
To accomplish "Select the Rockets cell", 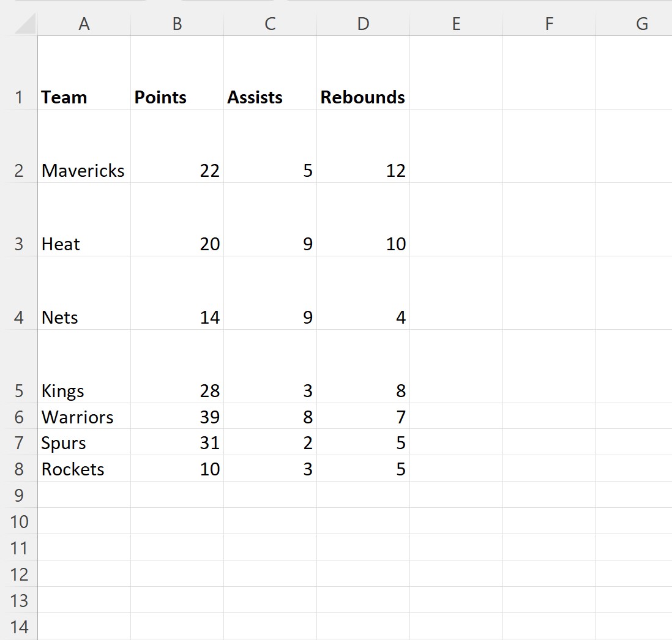I will click(84, 468).
